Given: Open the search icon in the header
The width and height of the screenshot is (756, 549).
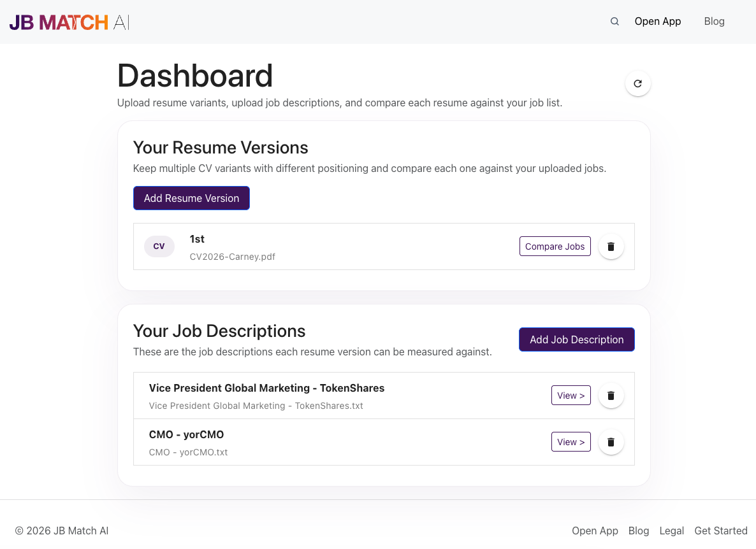Looking at the screenshot, I should point(614,21).
